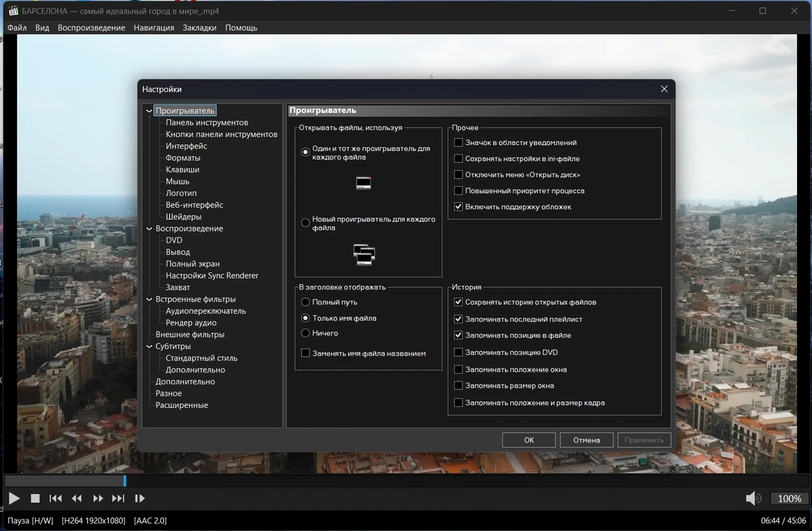The height and width of the screenshot is (531, 812).
Task: Collapse 'Встроенные фильтры' tree node
Action: click(x=150, y=299)
